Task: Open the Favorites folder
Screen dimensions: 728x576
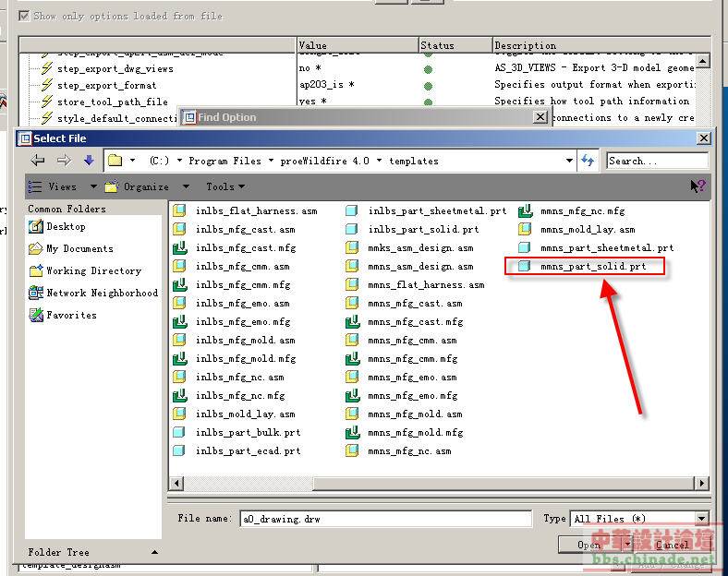Action: point(71,315)
